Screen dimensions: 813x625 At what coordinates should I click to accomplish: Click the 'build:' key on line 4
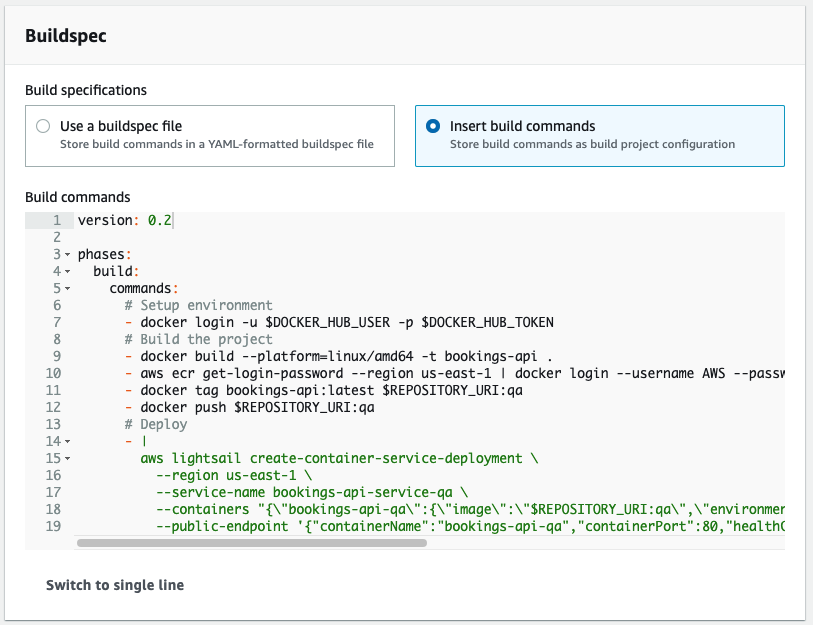(116, 272)
